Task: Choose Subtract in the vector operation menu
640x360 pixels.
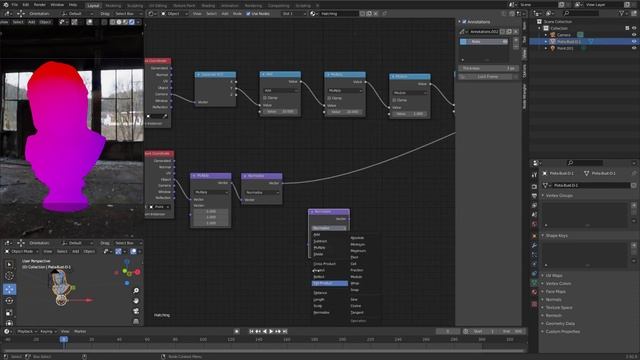Action: [x=320, y=241]
